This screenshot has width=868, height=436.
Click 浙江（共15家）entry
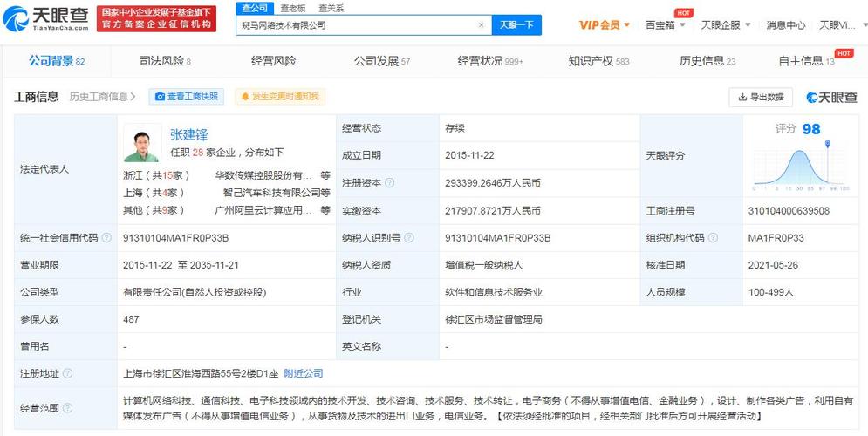(x=157, y=175)
